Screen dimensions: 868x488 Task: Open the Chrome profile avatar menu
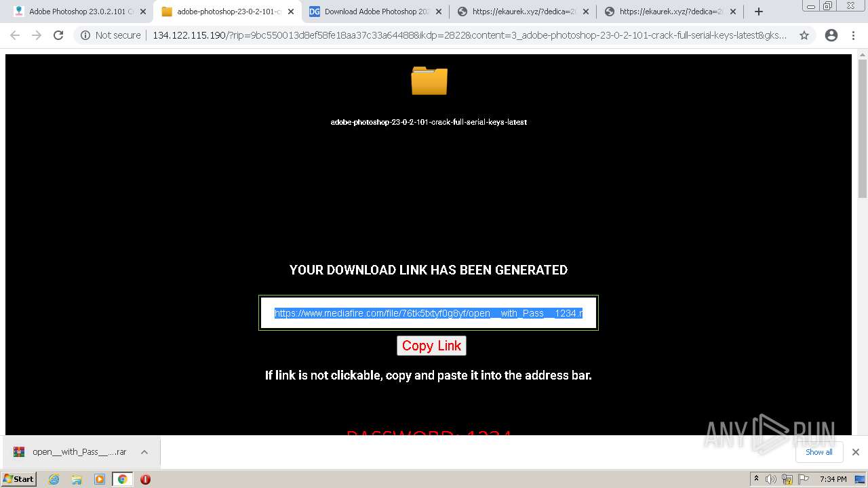point(831,35)
